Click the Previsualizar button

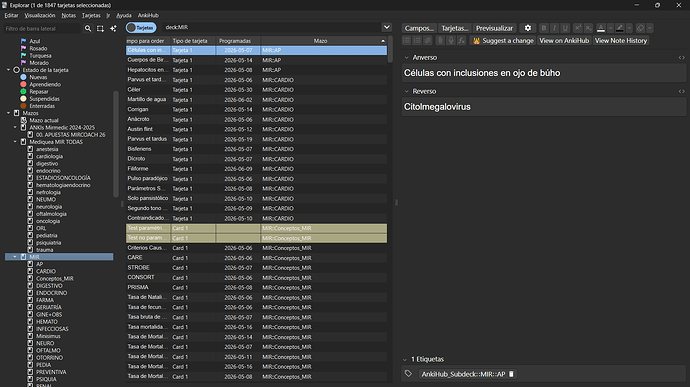[x=494, y=28]
